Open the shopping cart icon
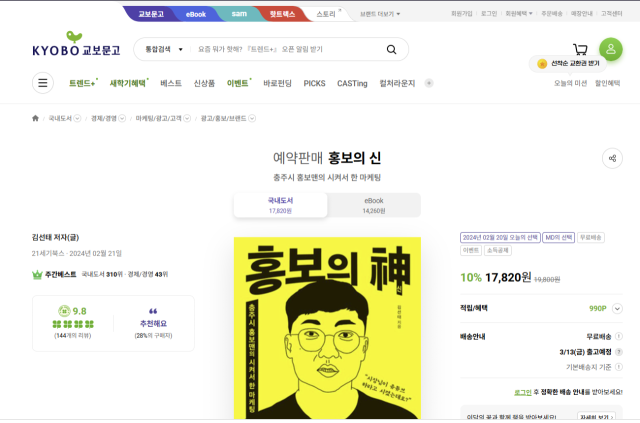Image resolution: width=640 pixels, height=423 pixels. [580, 49]
